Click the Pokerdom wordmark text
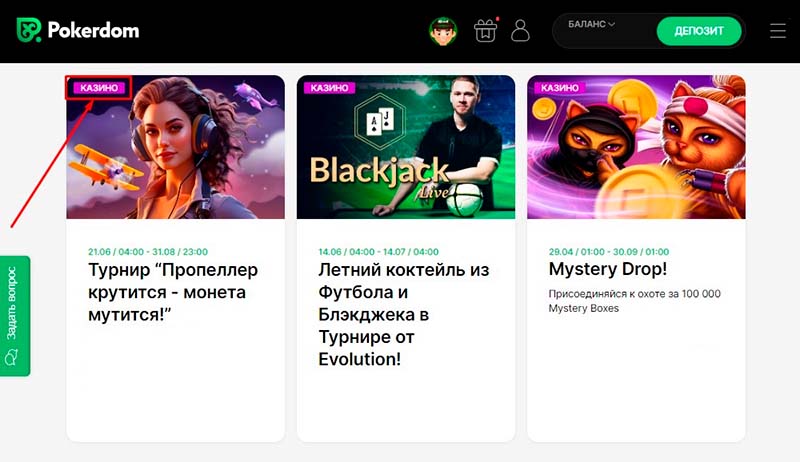Image resolution: width=800 pixels, height=462 pixels. click(x=93, y=30)
